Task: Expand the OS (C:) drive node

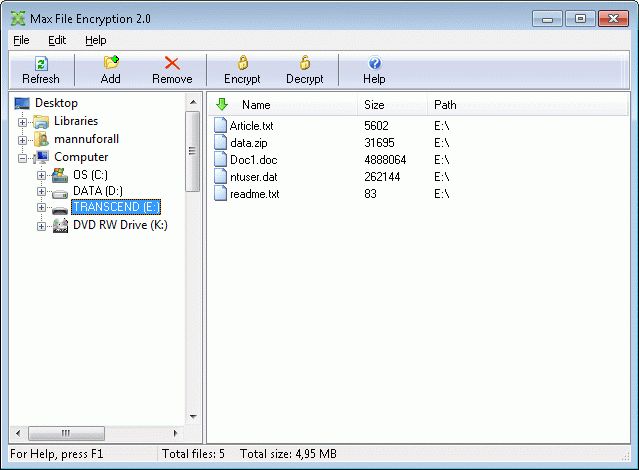Action: [x=41, y=176]
